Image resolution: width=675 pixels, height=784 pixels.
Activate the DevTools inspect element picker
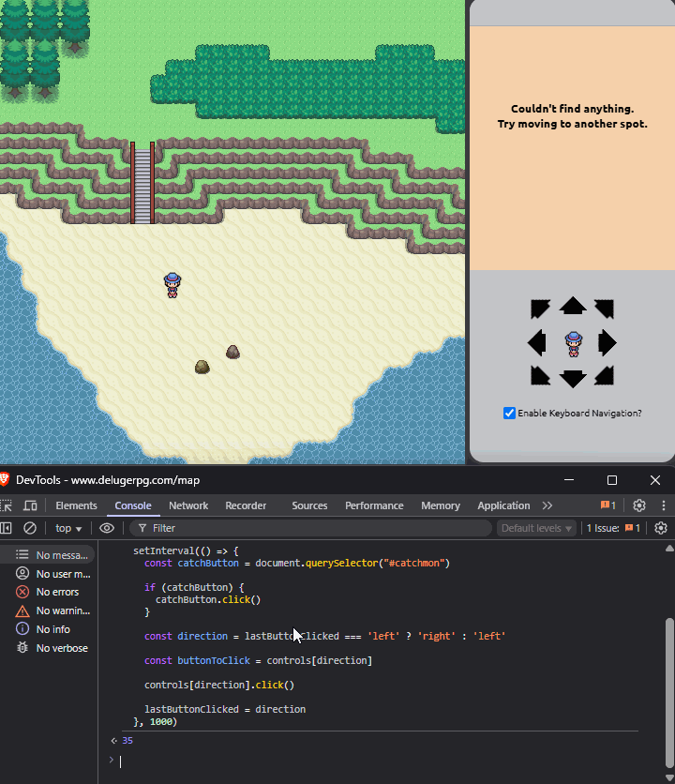[x=7, y=505]
